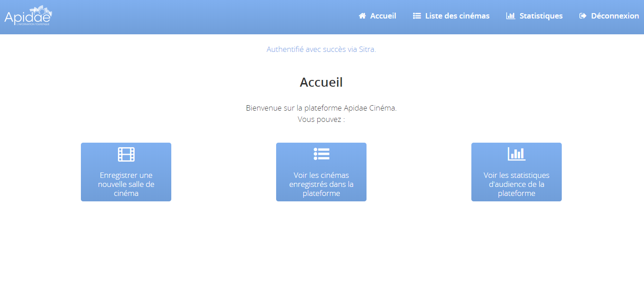Click the home icon beside Accueil
The image size is (644, 307).
tap(362, 16)
